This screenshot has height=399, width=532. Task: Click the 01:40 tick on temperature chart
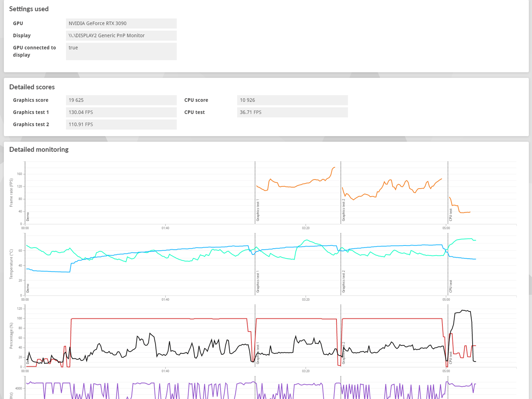pyautogui.click(x=165, y=300)
